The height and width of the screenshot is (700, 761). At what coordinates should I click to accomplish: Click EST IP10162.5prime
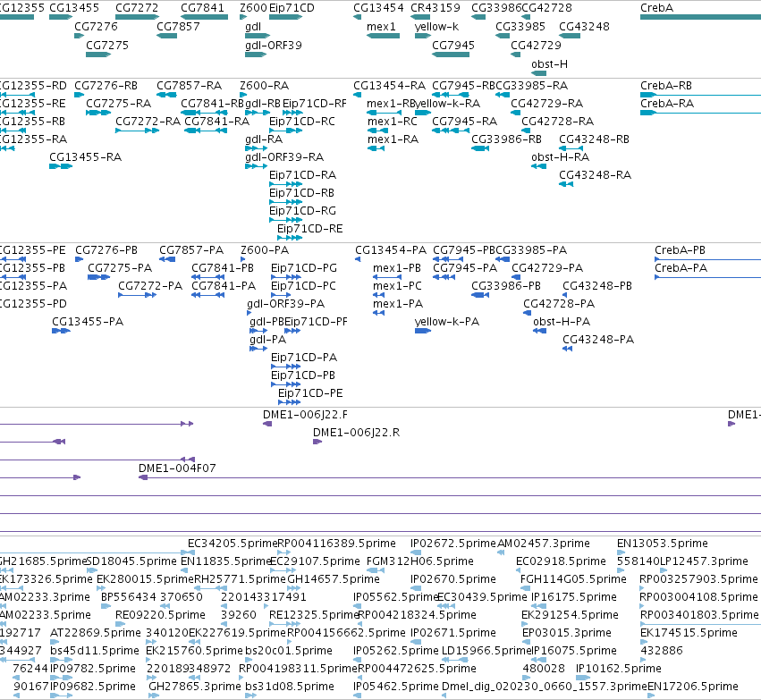pos(619,670)
